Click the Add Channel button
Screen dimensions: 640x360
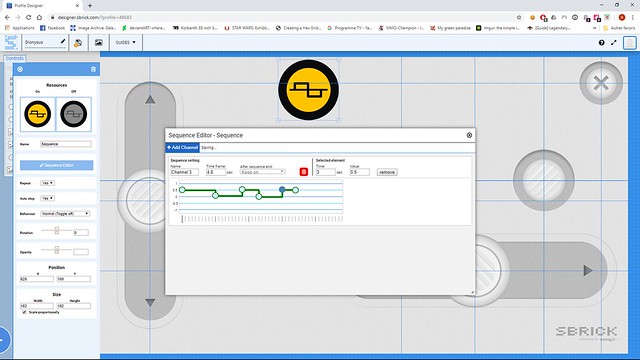pyautogui.click(x=182, y=147)
